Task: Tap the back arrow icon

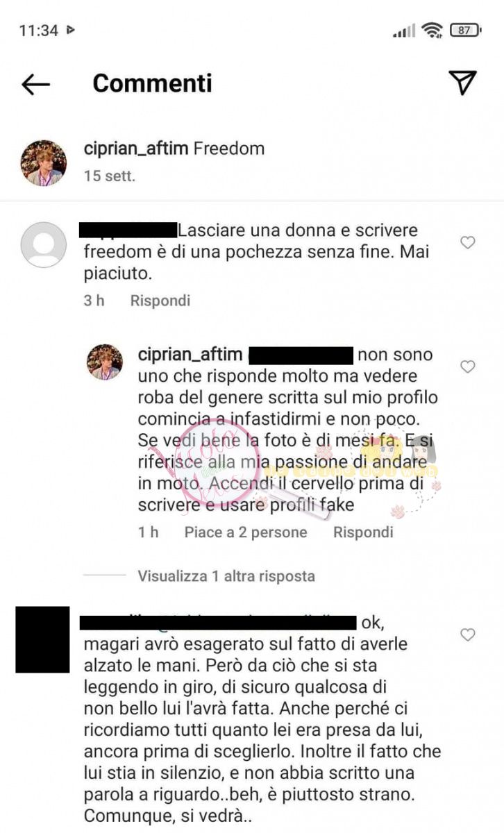Action: point(36,85)
